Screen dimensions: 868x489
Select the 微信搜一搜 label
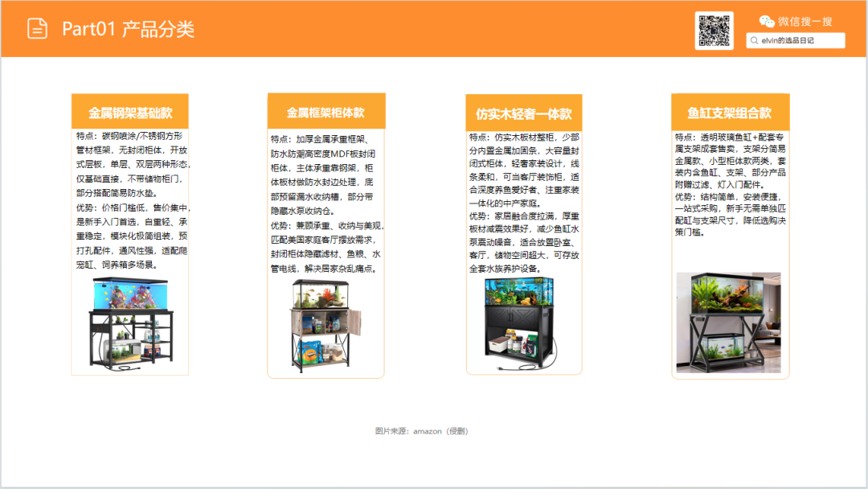tap(805, 22)
